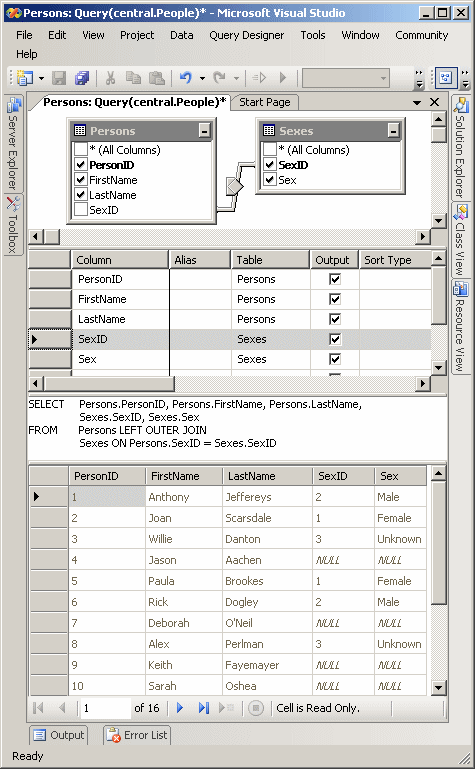Open the Toolbox side panel
Image resolution: width=475 pixels, height=769 pixels.
(13, 225)
